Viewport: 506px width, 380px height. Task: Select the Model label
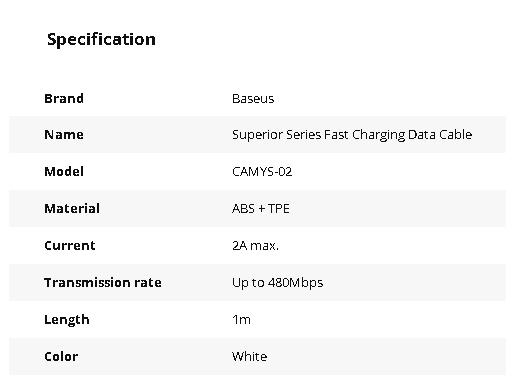(x=64, y=172)
